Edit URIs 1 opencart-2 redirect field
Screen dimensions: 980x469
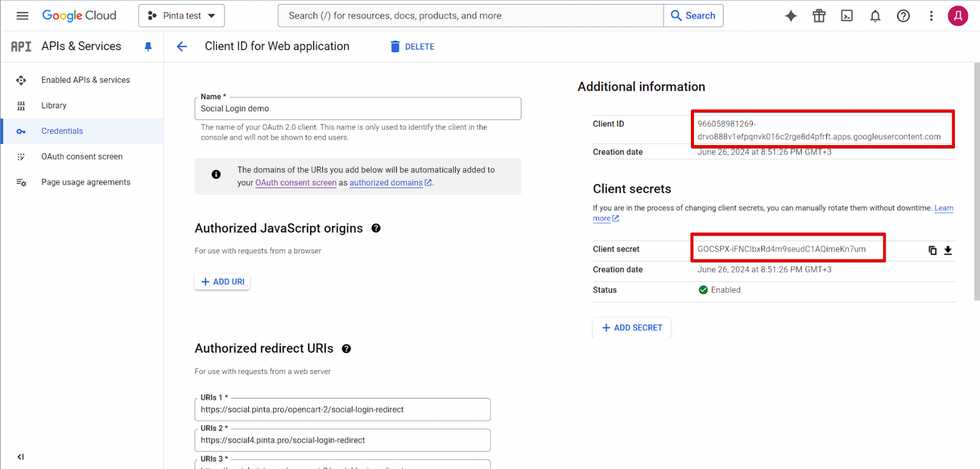click(x=342, y=410)
